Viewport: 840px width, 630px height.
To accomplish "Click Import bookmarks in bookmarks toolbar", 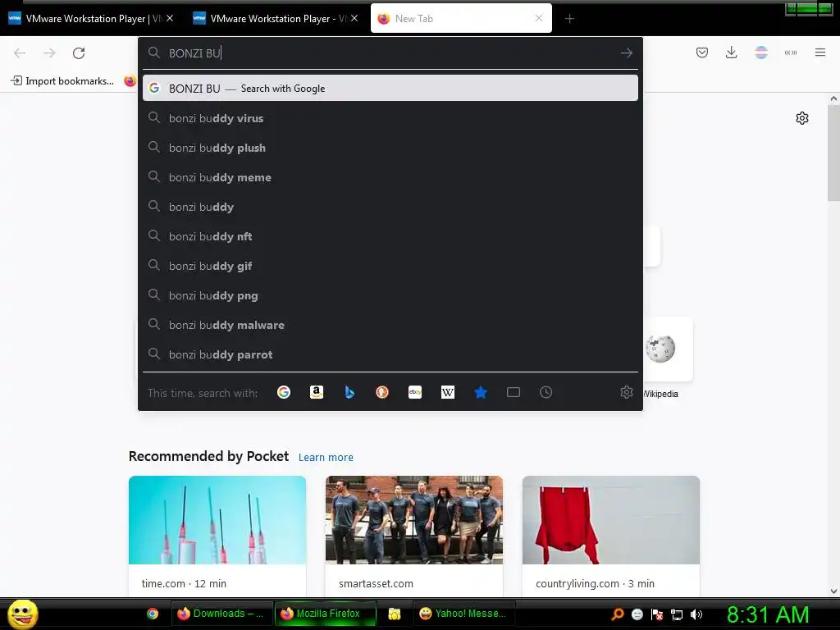I will 62,81.
